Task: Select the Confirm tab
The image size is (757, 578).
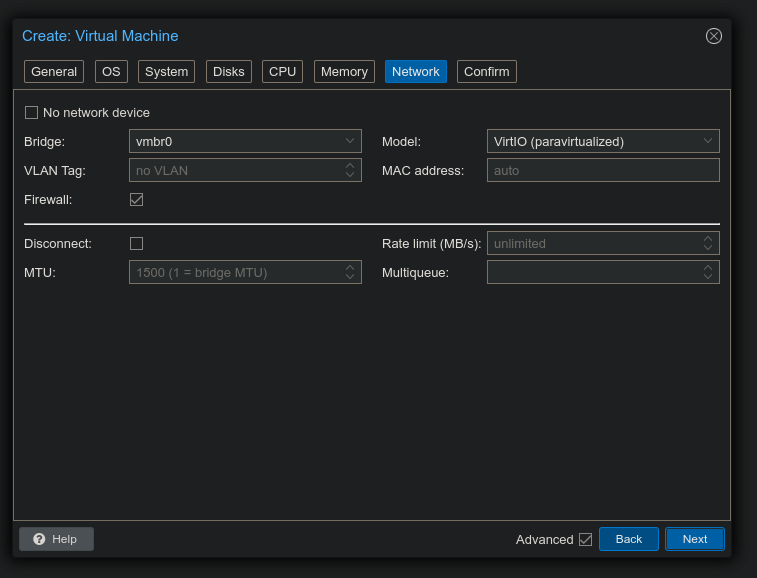Action: pos(487,72)
